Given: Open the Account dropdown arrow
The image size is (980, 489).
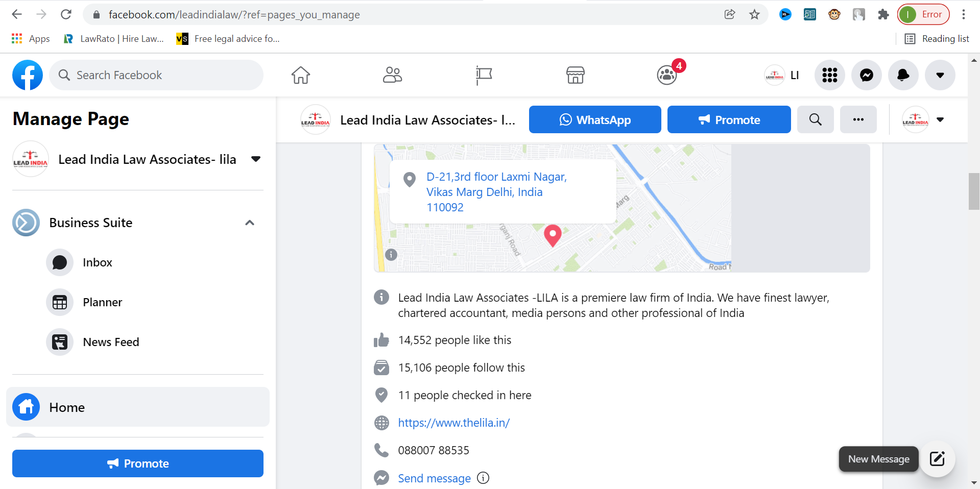Looking at the screenshot, I should coord(940,75).
